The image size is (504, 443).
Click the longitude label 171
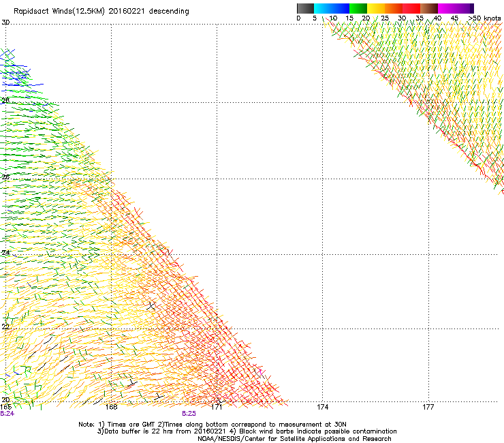217,407
